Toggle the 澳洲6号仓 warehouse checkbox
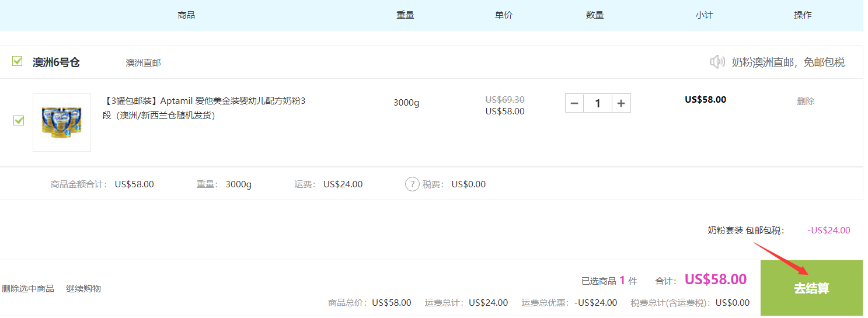Screen dimensions: 868x318 point(18,61)
